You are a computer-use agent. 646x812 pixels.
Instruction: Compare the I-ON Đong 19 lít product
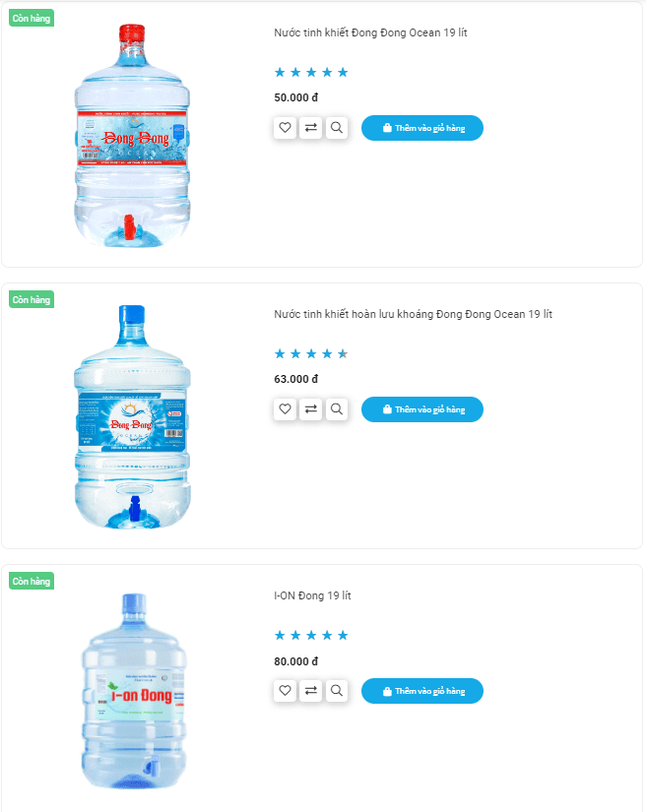(311, 691)
